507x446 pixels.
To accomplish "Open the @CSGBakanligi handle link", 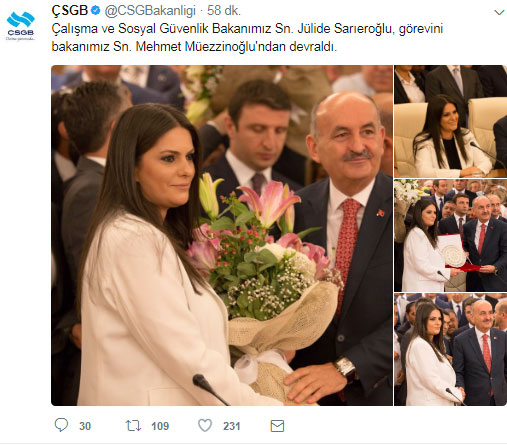I will pos(150,11).
